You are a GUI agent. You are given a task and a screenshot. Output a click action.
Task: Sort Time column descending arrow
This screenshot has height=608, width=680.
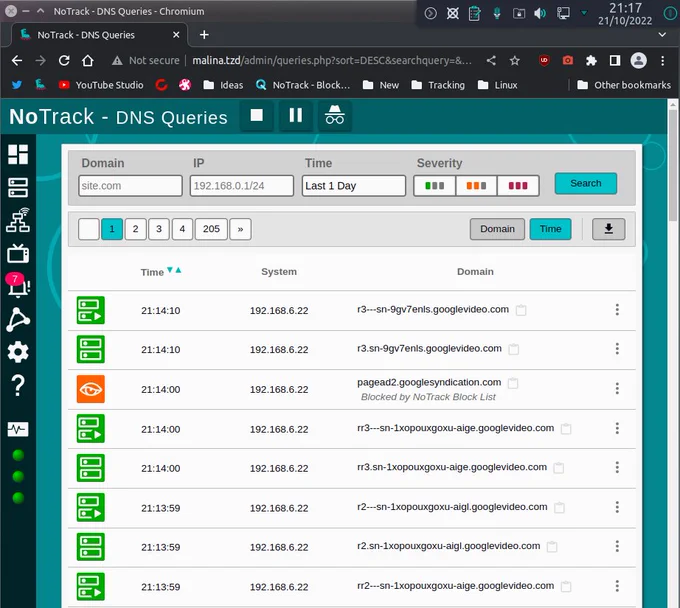pyautogui.click(x=170, y=270)
